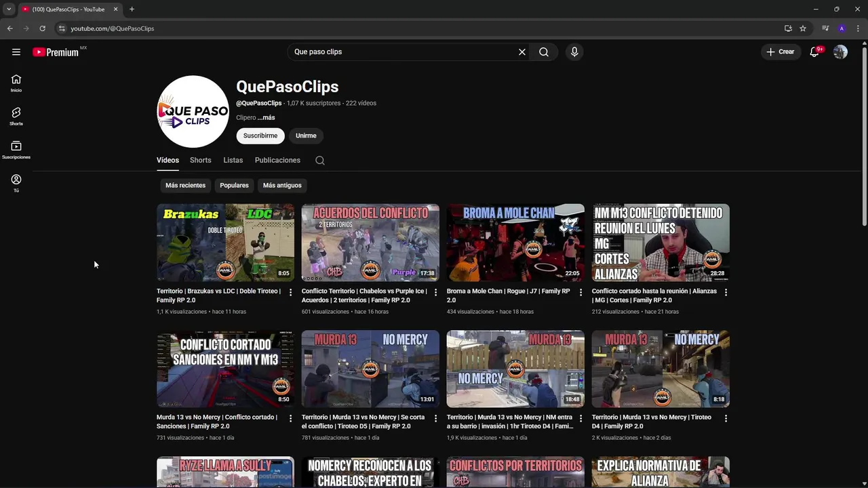Open the Crear menu
The width and height of the screenshot is (868, 488).
781,52
